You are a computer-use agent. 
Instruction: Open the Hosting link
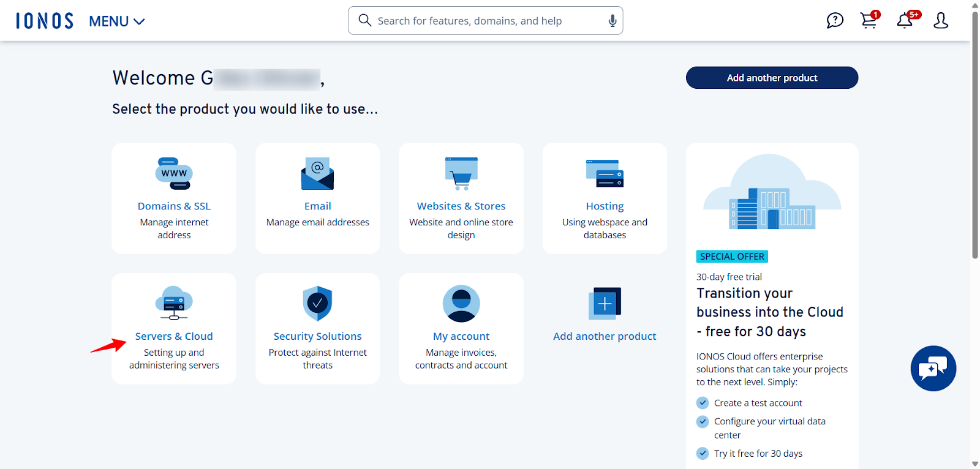[x=605, y=206]
